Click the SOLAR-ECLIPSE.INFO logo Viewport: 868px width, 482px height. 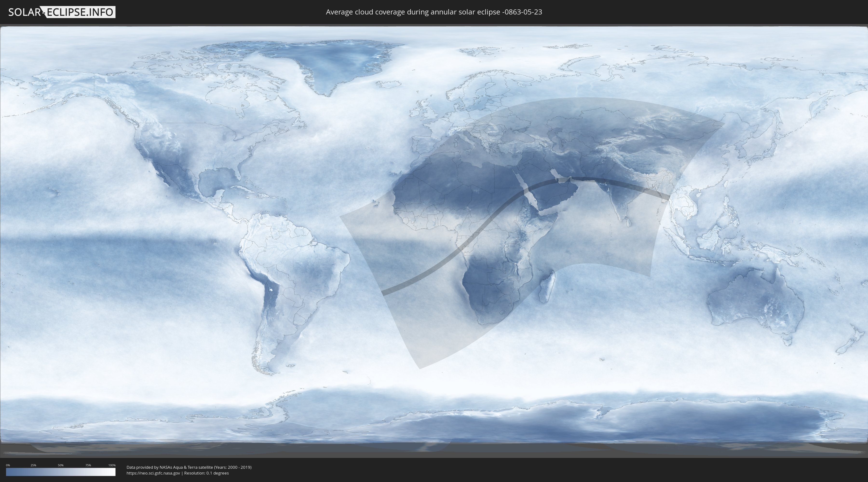coord(62,12)
